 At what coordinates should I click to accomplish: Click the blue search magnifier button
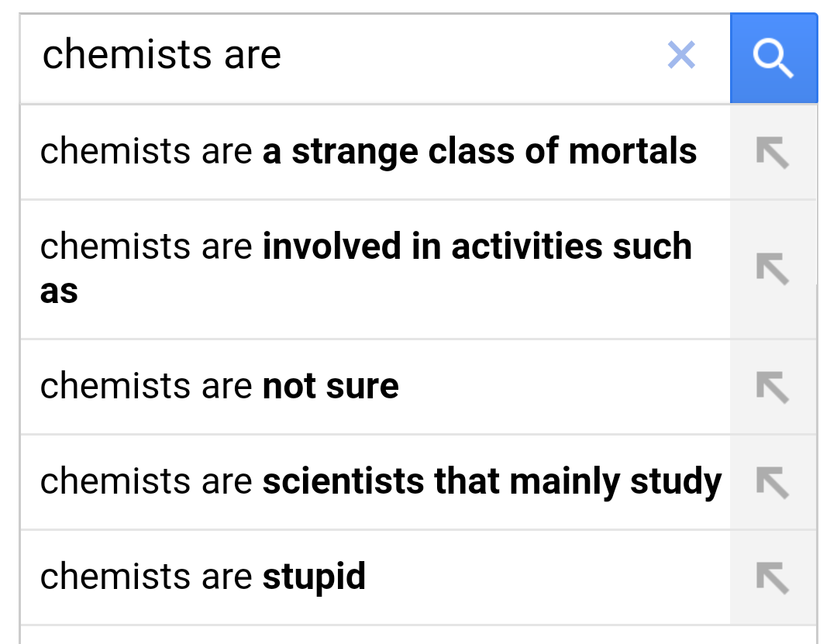click(x=773, y=58)
